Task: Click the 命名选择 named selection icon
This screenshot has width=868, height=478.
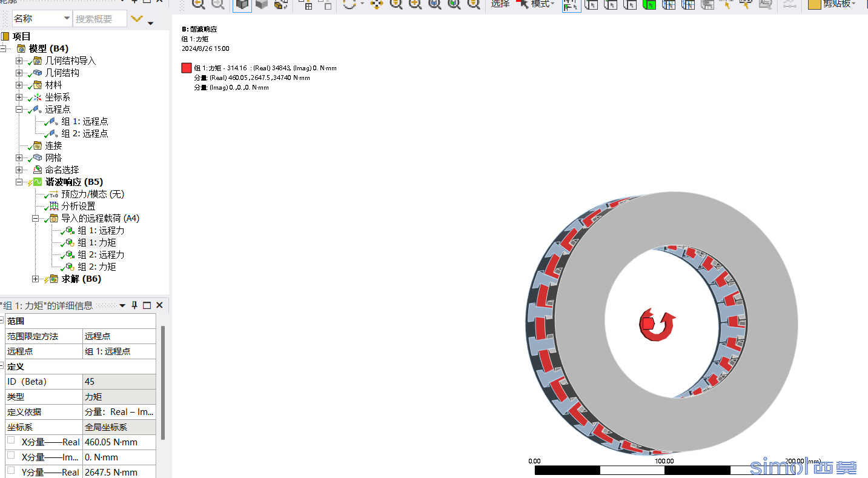Action: [38, 170]
